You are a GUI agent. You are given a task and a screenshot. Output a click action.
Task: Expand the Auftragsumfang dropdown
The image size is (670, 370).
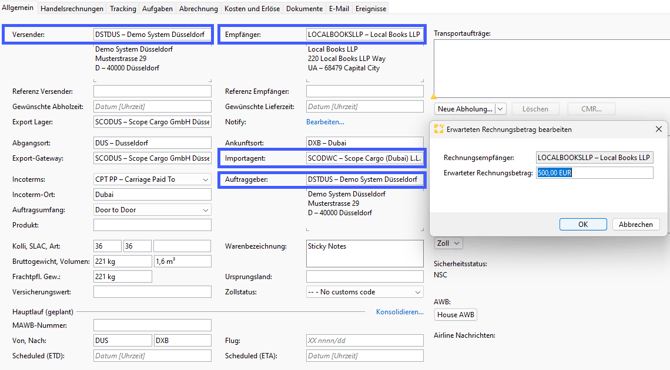tap(205, 210)
